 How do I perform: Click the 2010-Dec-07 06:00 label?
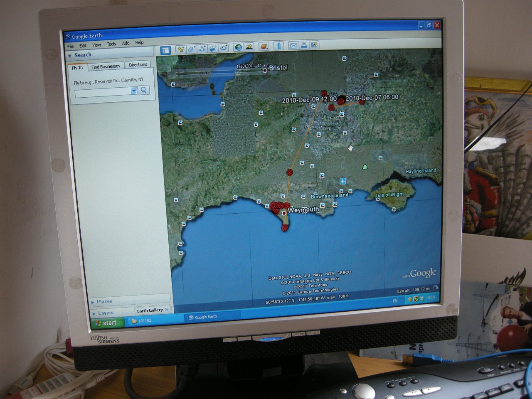[x=372, y=98]
